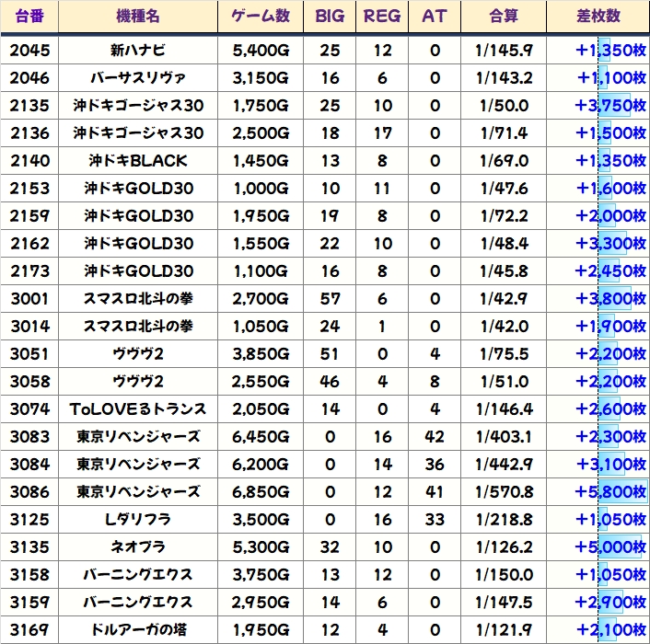Select the 6,850G game count cell

[x=261, y=491]
